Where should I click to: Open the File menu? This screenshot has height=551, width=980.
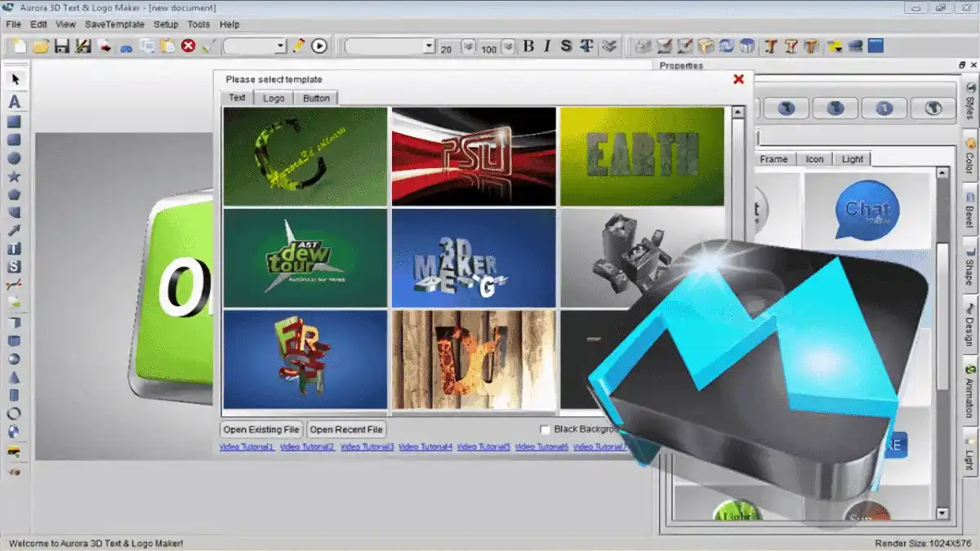coord(13,24)
